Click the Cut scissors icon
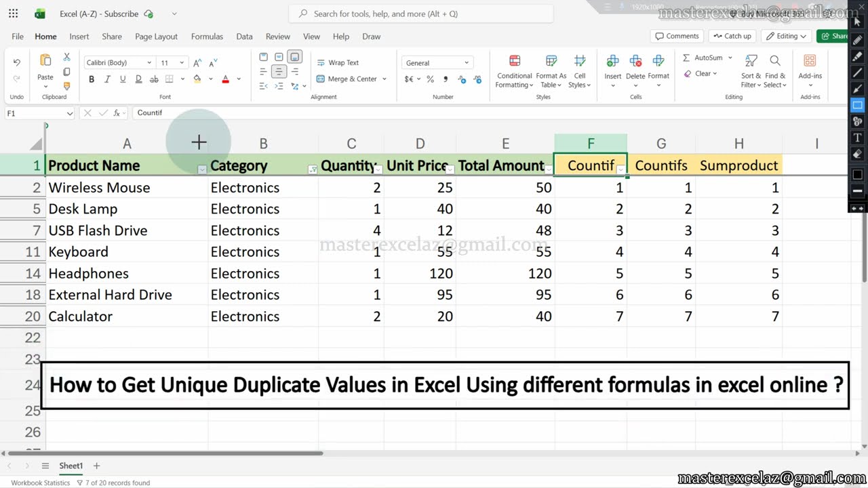The width and height of the screenshot is (868, 488). pos(66,57)
